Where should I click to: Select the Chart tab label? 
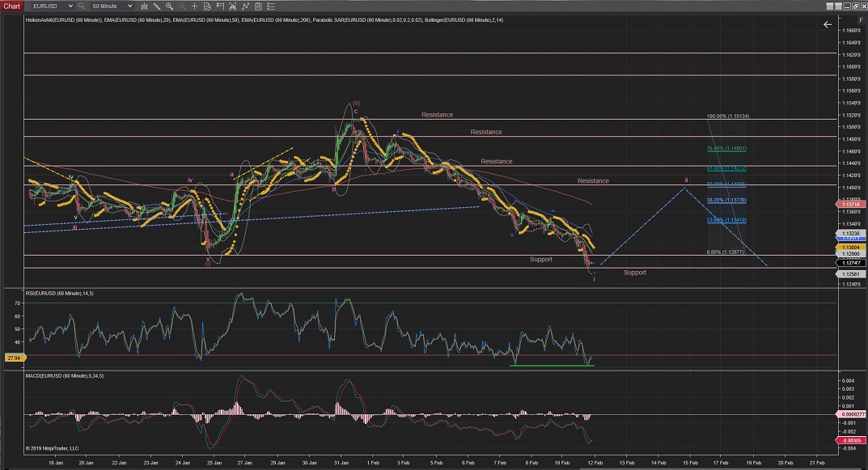(x=13, y=6)
